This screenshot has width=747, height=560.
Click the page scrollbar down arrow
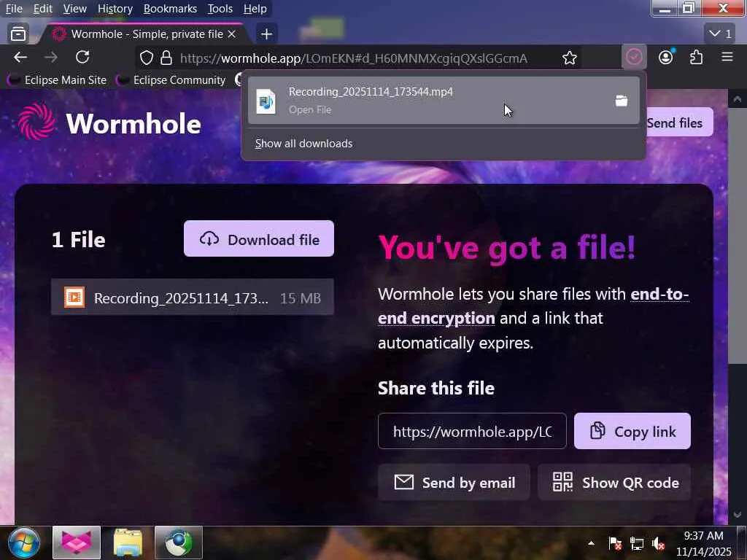(x=737, y=515)
